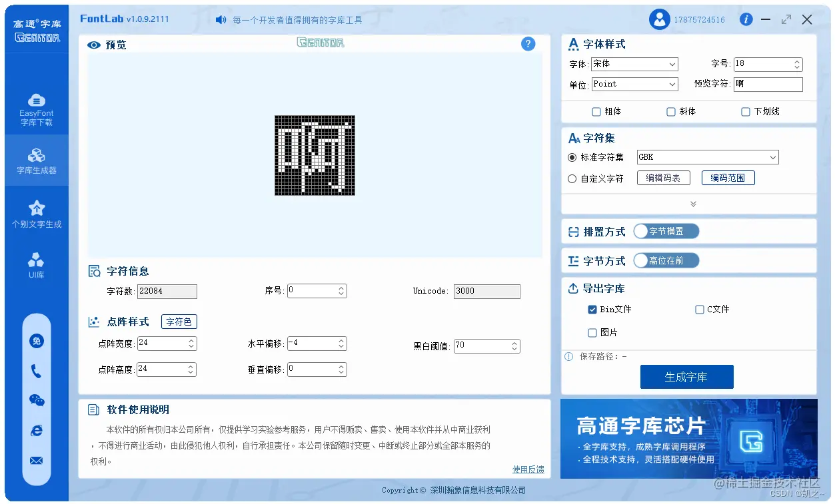Check the C文件 export option
The image size is (835, 504).
[699, 309]
